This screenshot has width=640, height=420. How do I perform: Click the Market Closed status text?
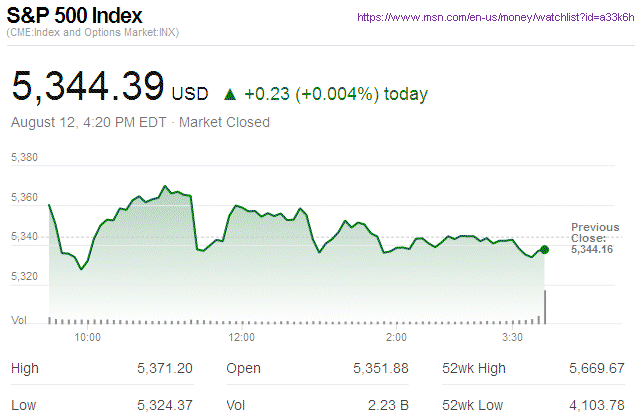[224, 122]
